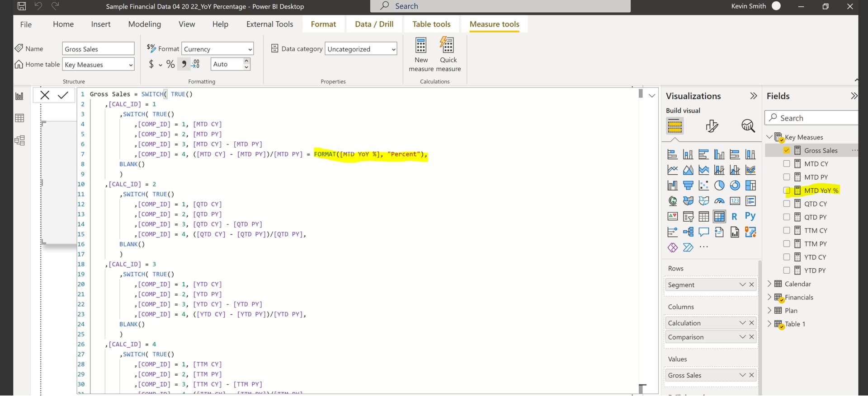Expand the Calendar table

(x=769, y=284)
